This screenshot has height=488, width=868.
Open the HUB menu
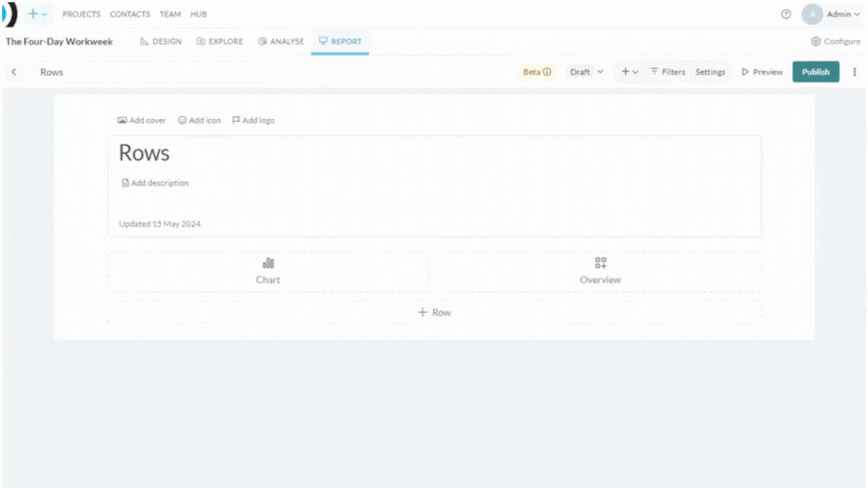coord(198,14)
